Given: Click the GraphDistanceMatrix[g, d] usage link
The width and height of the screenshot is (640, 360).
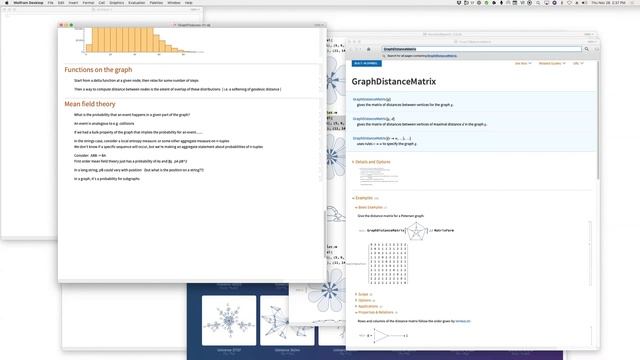Looking at the screenshot, I should coord(374,119).
